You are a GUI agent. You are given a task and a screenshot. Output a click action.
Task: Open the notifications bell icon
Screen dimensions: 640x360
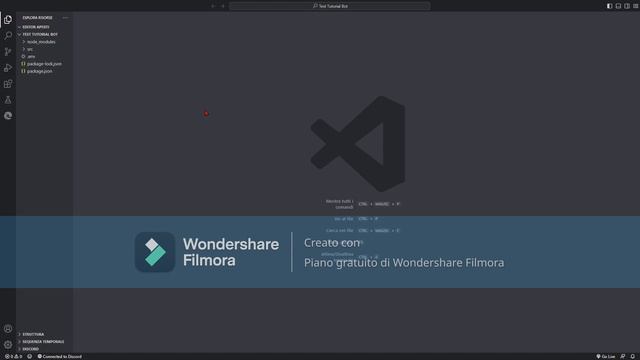pos(633,356)
